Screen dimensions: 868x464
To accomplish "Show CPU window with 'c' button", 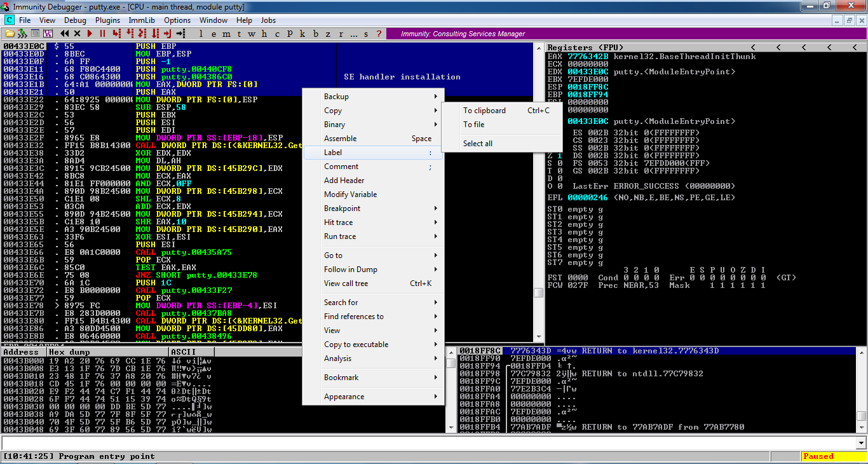I will pos(277,34).
